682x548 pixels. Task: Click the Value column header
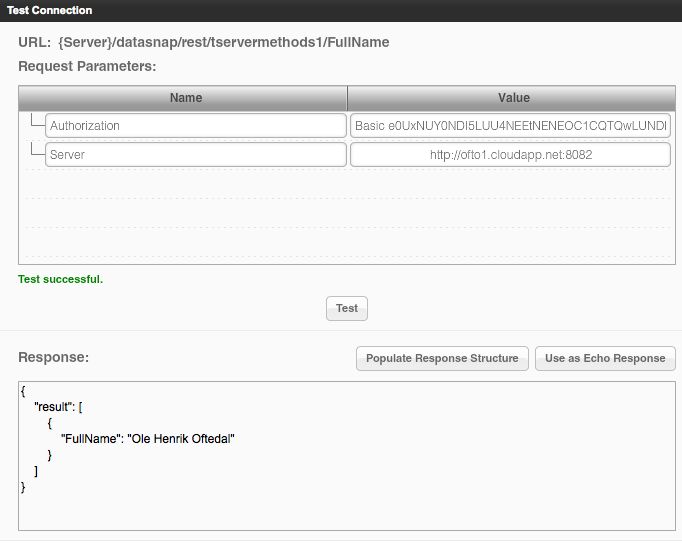click(x=513, y=98)
